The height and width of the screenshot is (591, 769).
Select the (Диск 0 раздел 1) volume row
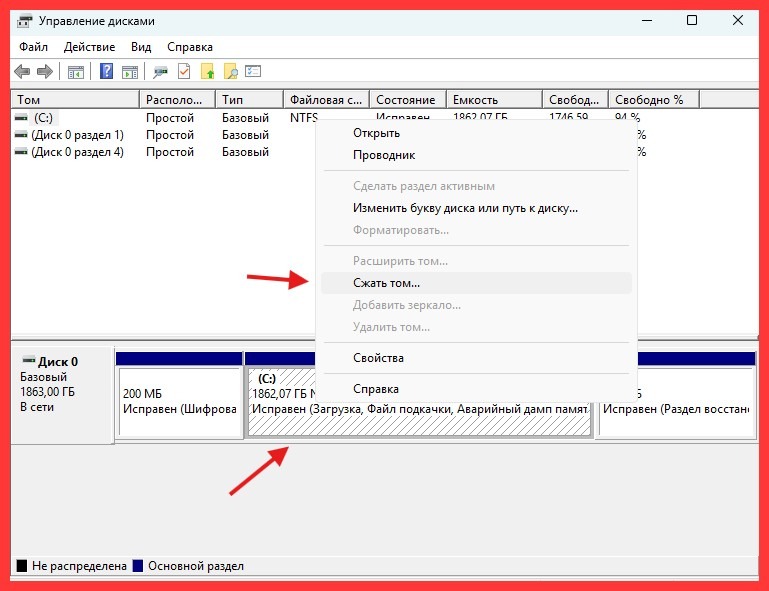tap(77, 135)
